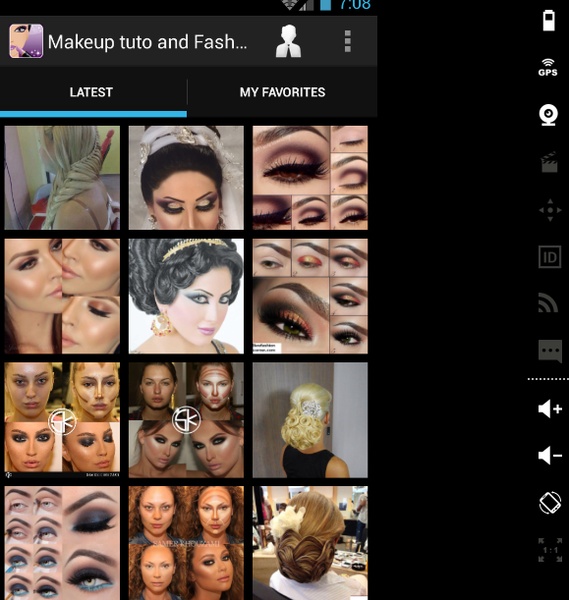Open the brunette contouring before-after collage

186,420
